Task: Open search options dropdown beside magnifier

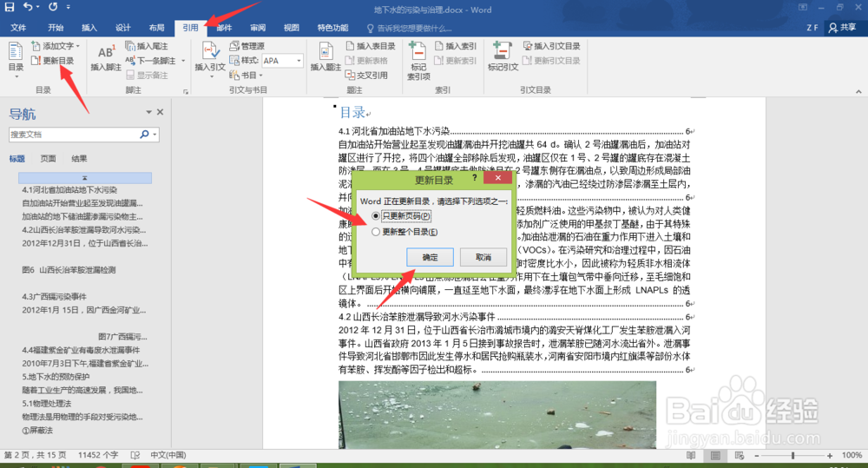Action: (x=155, y=134)
